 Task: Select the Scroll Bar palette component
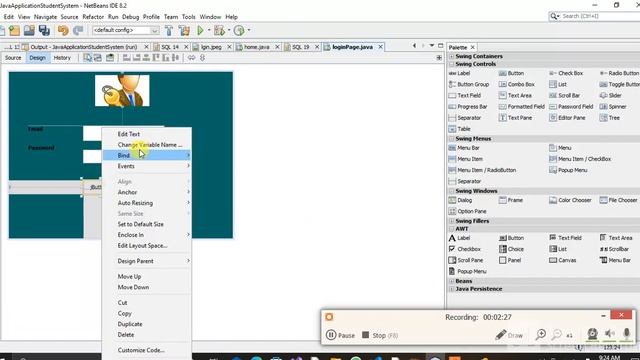(x=565, y=96)
